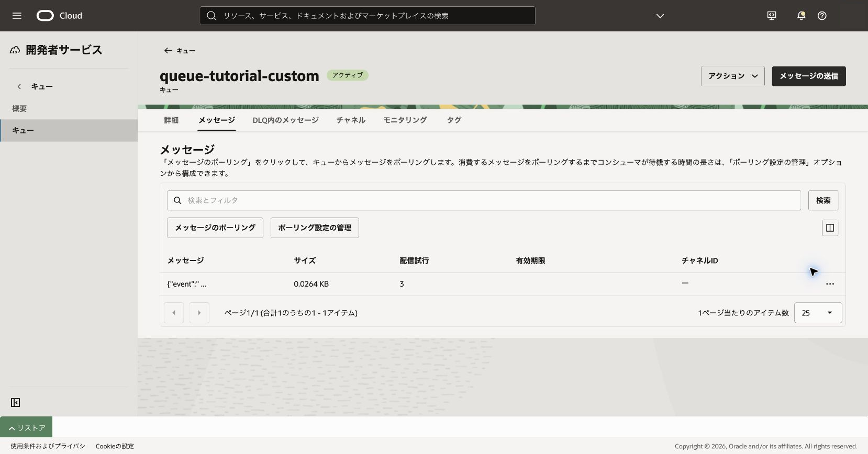868x454 pixels.
Task: Open the DLQ内のメッセージ tab
Action: (285, 120)
